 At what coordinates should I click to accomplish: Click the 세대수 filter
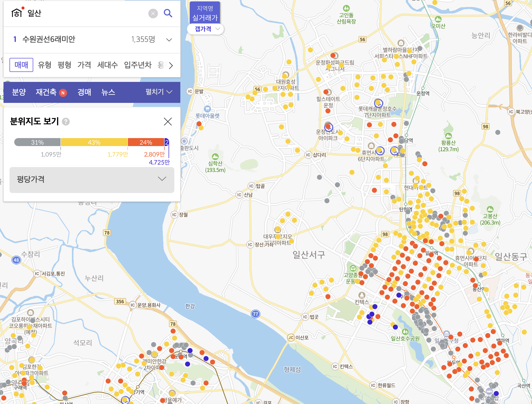tap(107, 65)
